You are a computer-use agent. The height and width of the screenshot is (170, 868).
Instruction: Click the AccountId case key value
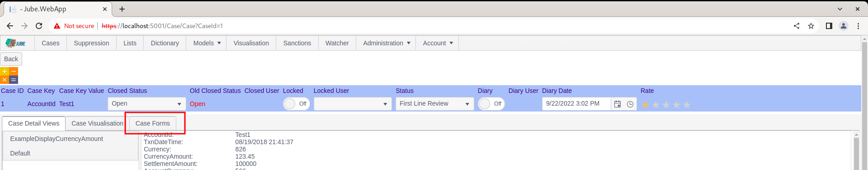click(x=41, y=104)
